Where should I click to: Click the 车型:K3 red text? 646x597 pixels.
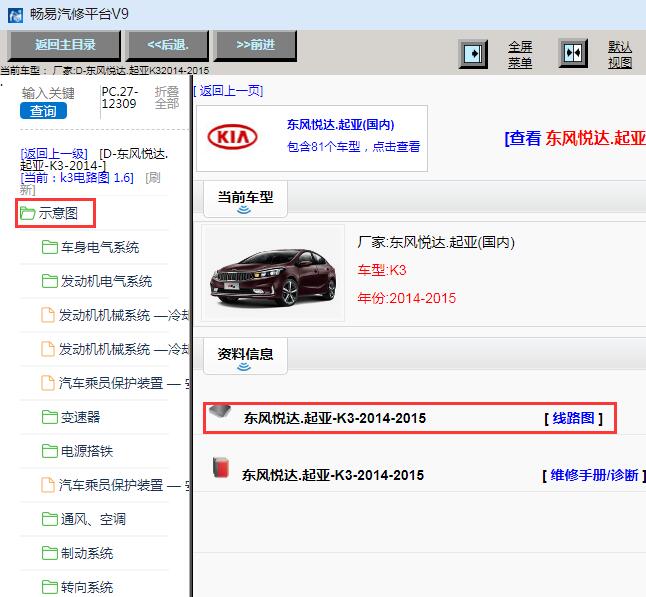[x=382, y=270]
